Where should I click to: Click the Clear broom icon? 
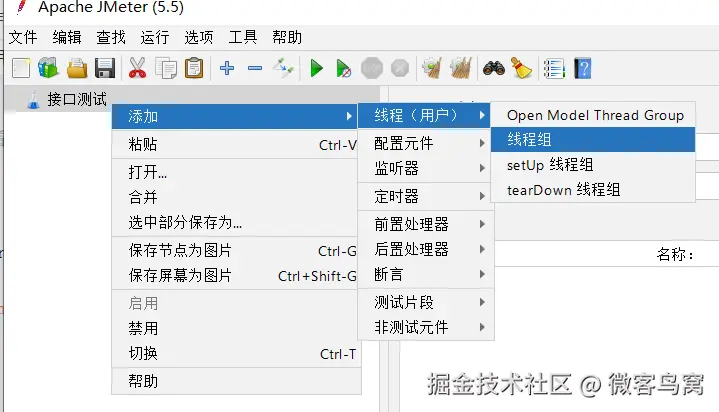pyautogui.click(x=431, y=68)
